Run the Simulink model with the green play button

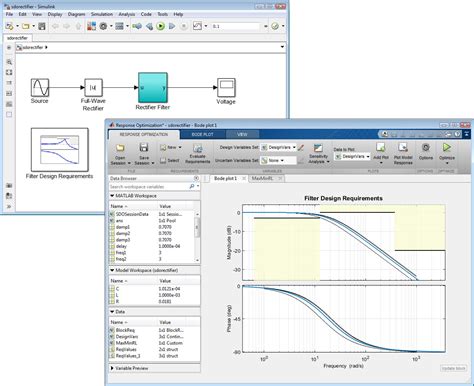(x=160, y=26)
